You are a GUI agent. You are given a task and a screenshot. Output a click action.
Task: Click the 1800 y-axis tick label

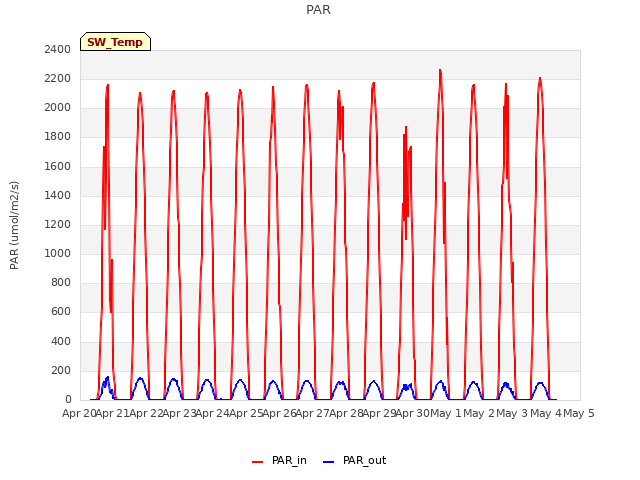click(58, 137)
